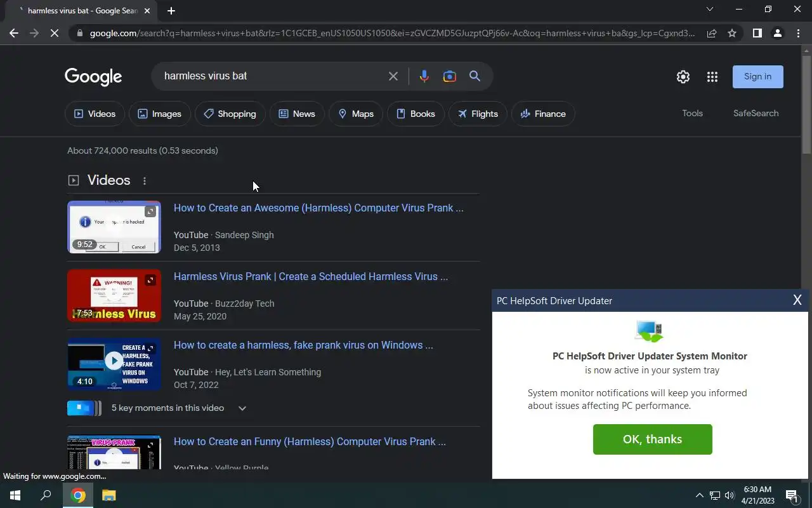Click OK, thanks in Driver Updater popup
Image resolution: width=812 pixels, height=508 pixels.
pyautogui.click(x=652, y=439)
